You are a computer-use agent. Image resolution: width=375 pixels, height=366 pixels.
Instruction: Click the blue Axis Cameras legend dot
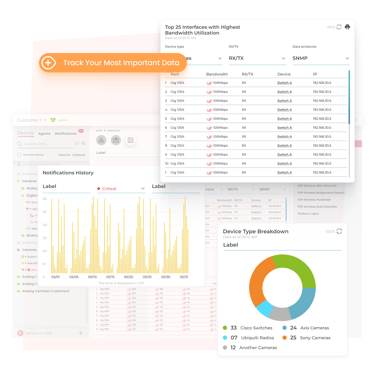coord(284,328)
